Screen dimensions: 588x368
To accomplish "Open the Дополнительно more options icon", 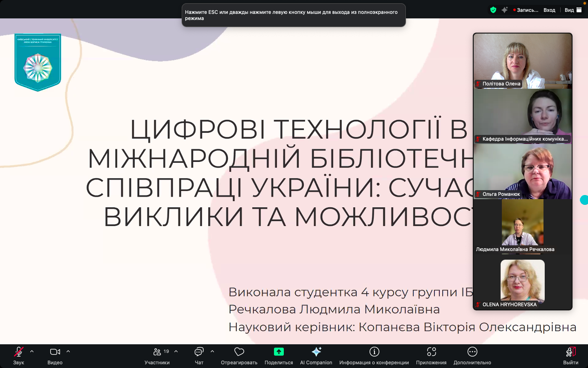I will click(472, 352).
